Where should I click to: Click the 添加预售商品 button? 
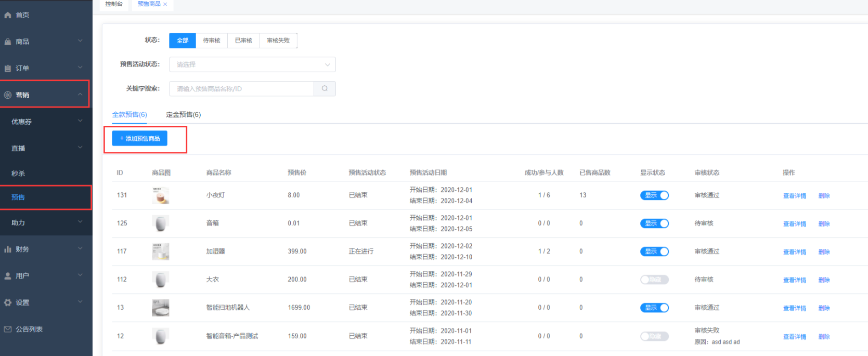pos(139,138)
